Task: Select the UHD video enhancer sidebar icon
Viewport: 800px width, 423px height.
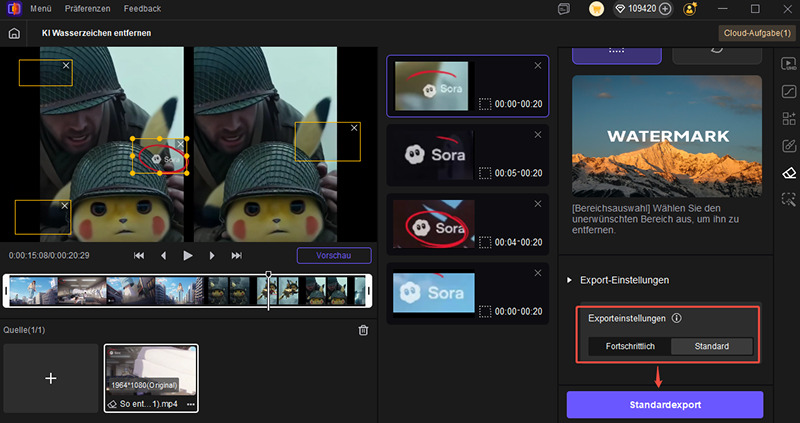Action: [789, 64]
